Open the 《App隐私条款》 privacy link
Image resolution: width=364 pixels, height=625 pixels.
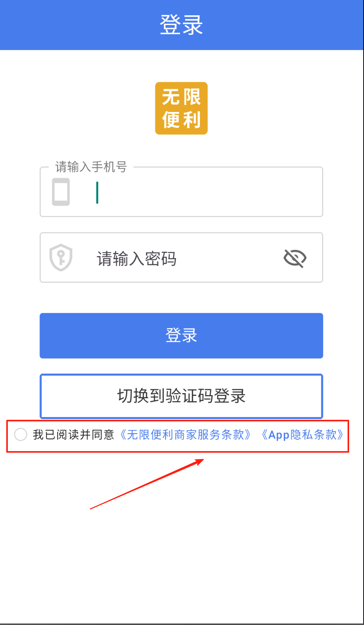[303, 435]
